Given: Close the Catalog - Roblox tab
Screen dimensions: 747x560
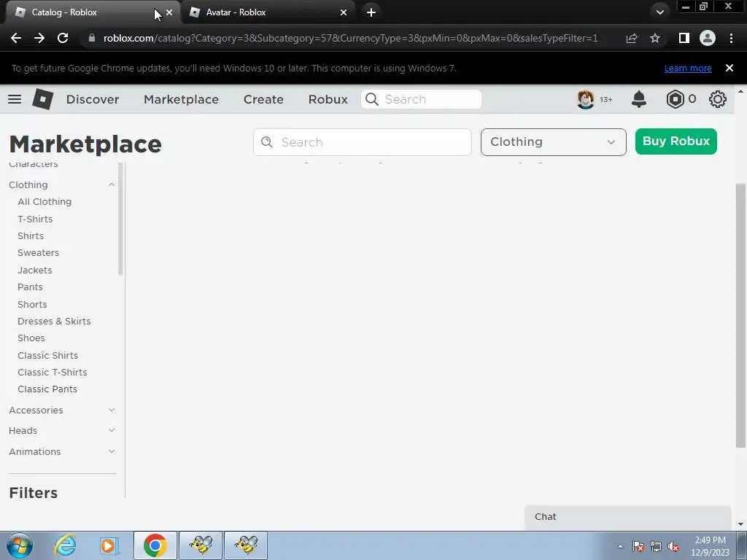Looking at the screenshot, I should 169,12.
